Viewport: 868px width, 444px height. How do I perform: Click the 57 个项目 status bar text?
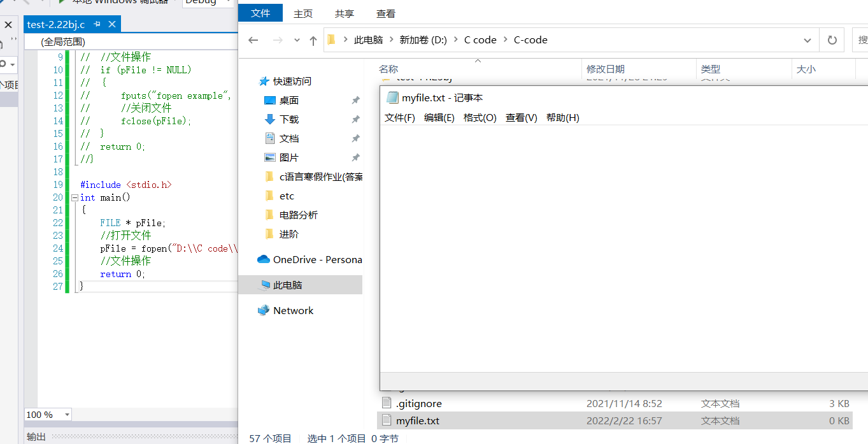click(270, 438)
